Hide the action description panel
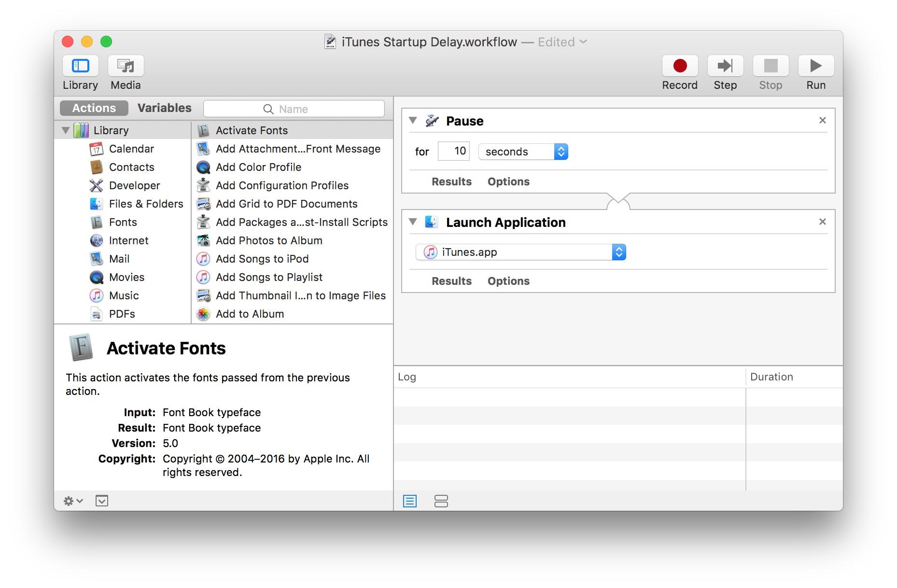Viewport: 897px width, 588px height. [x=102, y=501]
